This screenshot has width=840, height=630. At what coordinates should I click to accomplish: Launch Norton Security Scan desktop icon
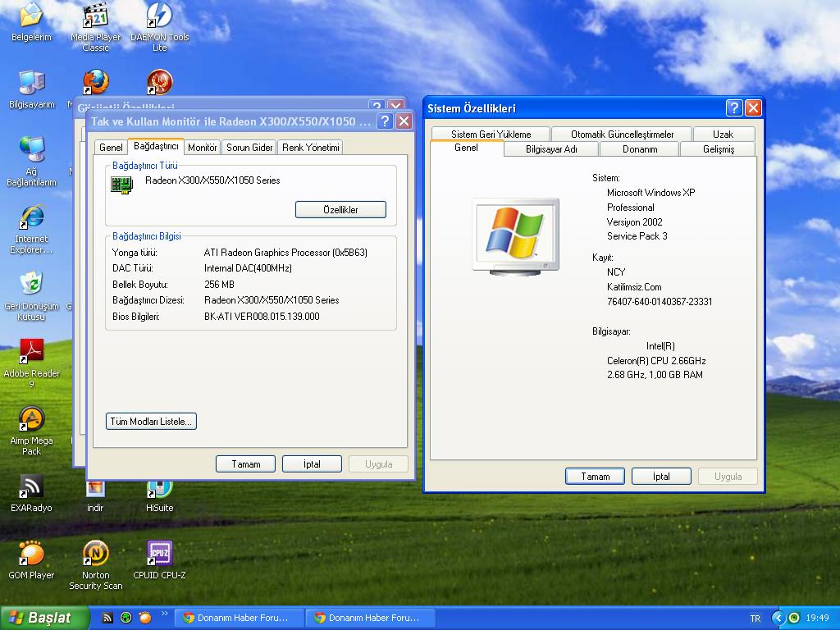point(96,566)
